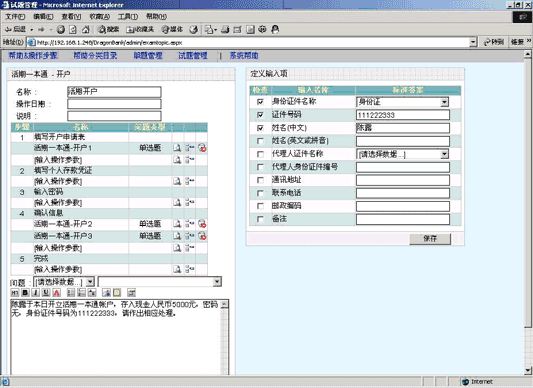
Task: Click the Refresh icon in IE toolbar
Action: (x=73, y=30)
